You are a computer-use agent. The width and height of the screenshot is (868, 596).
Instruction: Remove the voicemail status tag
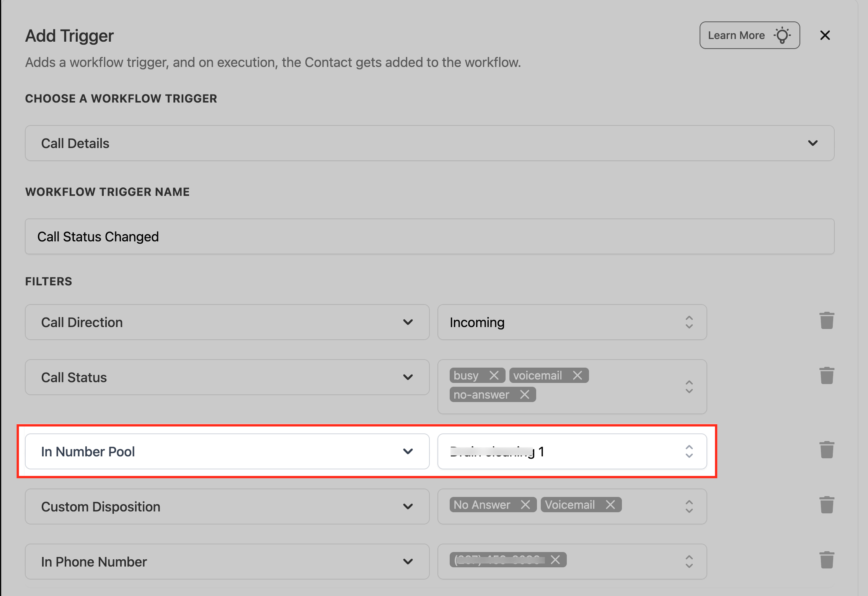pyautogui.click(x=577, y=375)
